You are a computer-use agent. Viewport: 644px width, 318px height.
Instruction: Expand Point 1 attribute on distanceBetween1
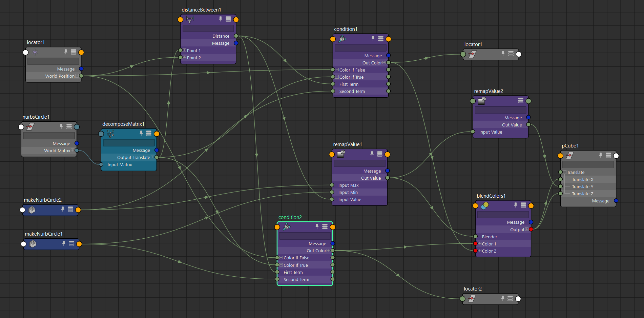point(185,51)
